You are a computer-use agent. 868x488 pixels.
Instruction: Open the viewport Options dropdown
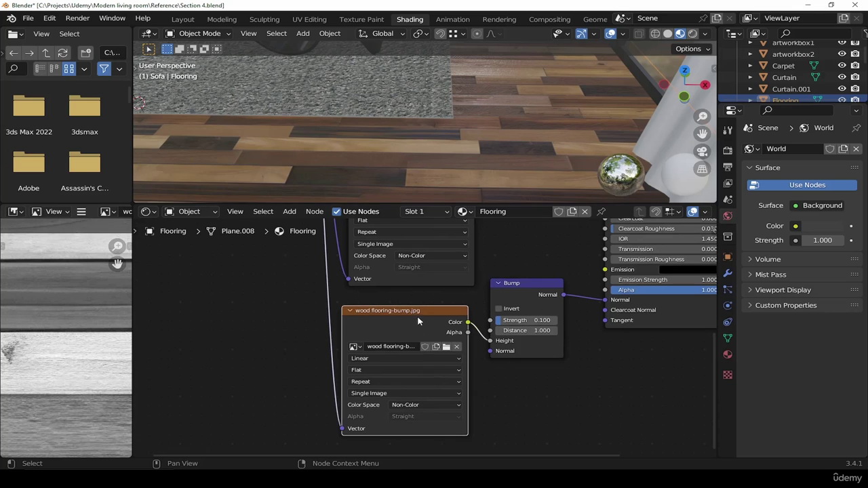692,49
